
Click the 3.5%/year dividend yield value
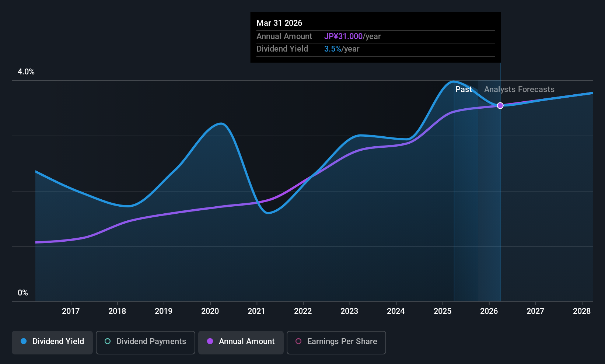(342, 49)
